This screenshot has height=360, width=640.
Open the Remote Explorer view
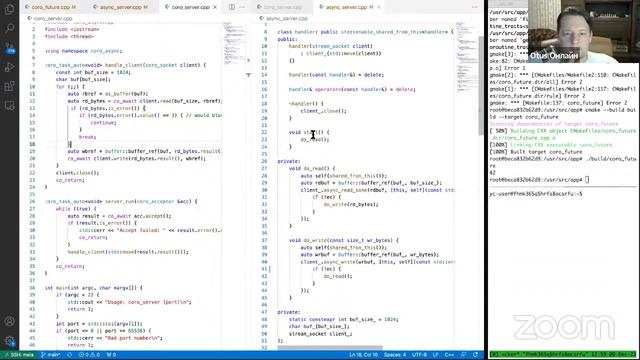[9, 105]
